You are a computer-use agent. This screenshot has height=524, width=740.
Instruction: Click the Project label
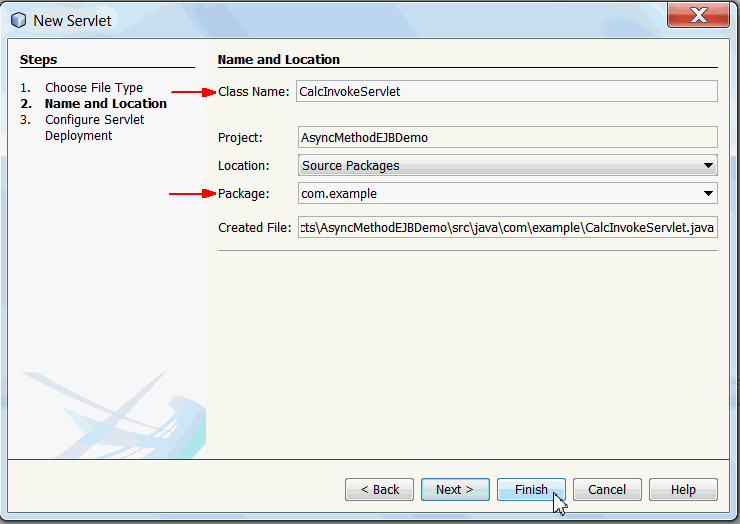pos(240,138)
